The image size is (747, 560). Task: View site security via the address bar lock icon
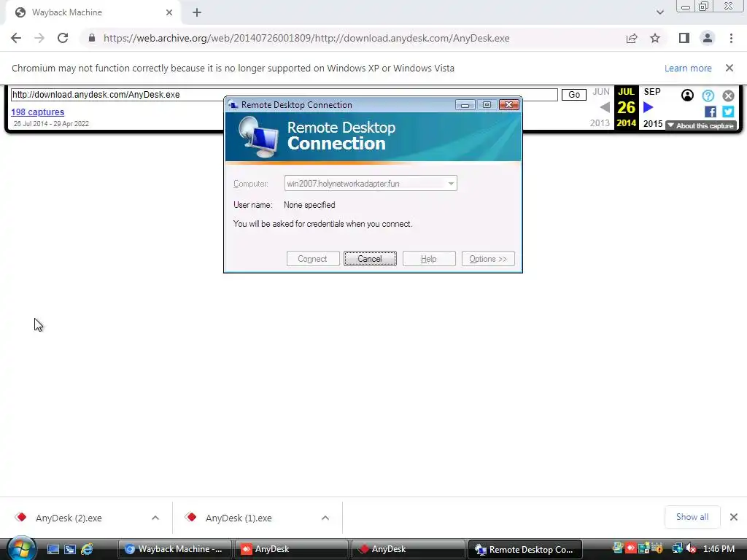(92, 38)
